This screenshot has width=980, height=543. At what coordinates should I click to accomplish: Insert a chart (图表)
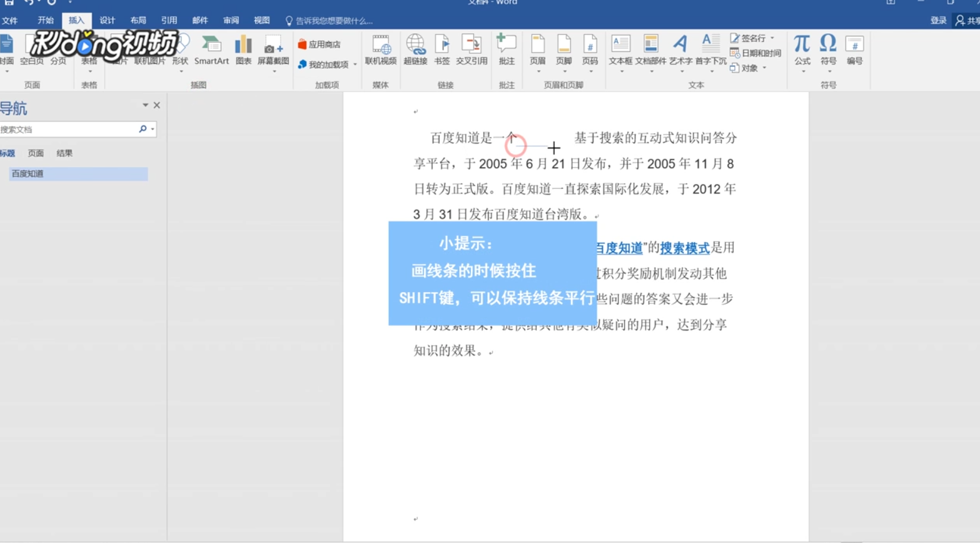243,51
